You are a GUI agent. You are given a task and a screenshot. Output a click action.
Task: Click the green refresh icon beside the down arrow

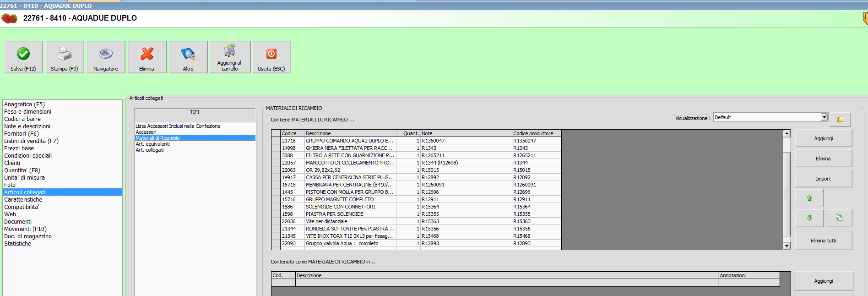(x=839, y=218)
